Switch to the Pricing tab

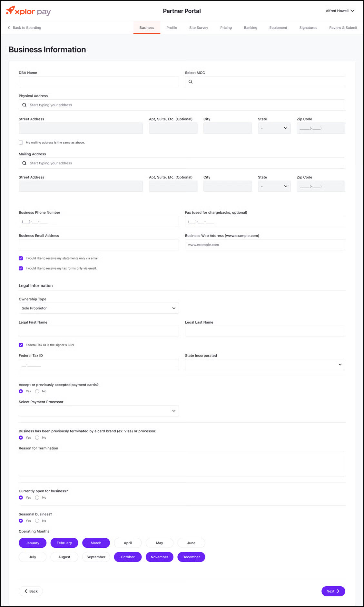tap(226, 28)
